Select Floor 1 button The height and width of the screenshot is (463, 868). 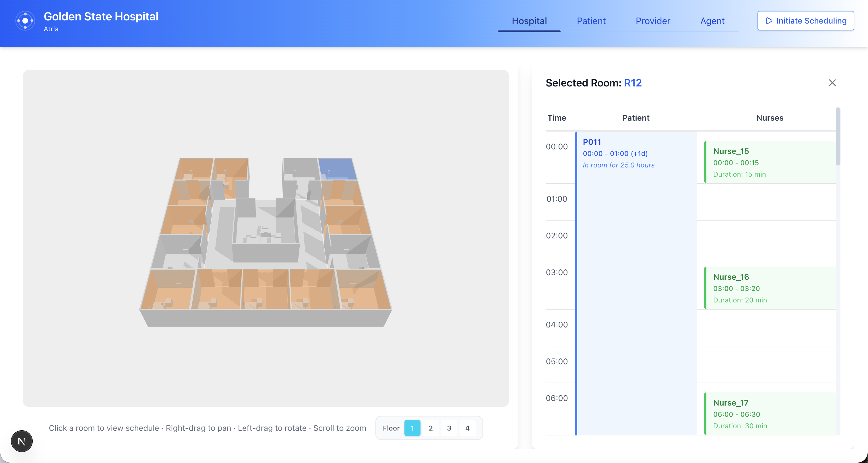(412, 428)
